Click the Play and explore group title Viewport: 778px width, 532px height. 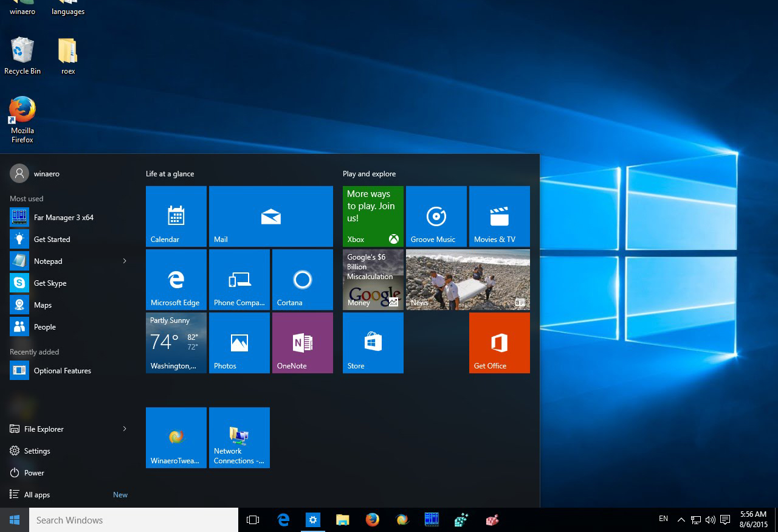pyautogui.click(x=369, y=174)
